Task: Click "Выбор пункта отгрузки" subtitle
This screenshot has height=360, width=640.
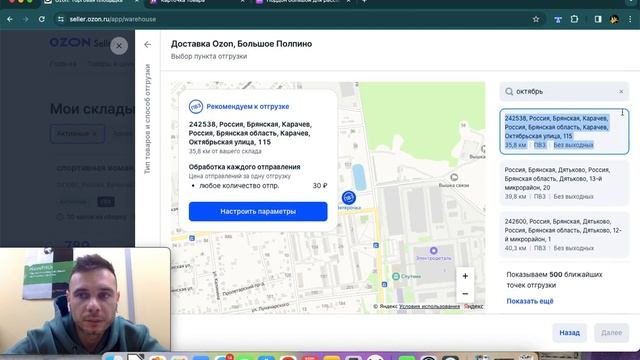Action: [209, 56]
